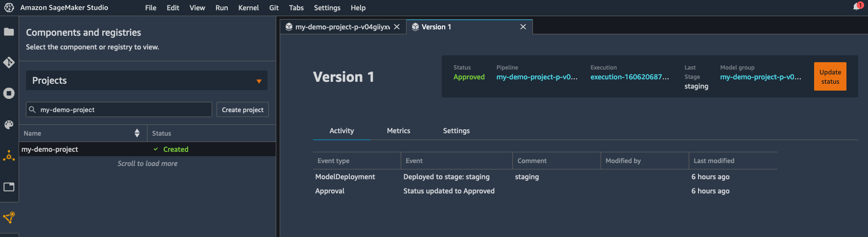Image resolution: width=868 pixels, height=237 pixels.
Task: Open Running Terminals and Kernels icon
Action: pyautogui.click(x=9, y=94)
